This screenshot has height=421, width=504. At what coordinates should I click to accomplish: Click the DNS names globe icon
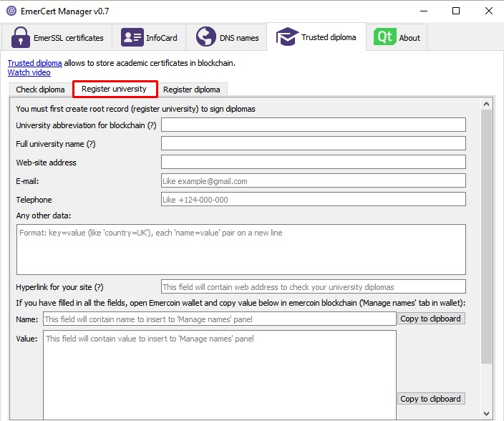click(x=206, y=37)
